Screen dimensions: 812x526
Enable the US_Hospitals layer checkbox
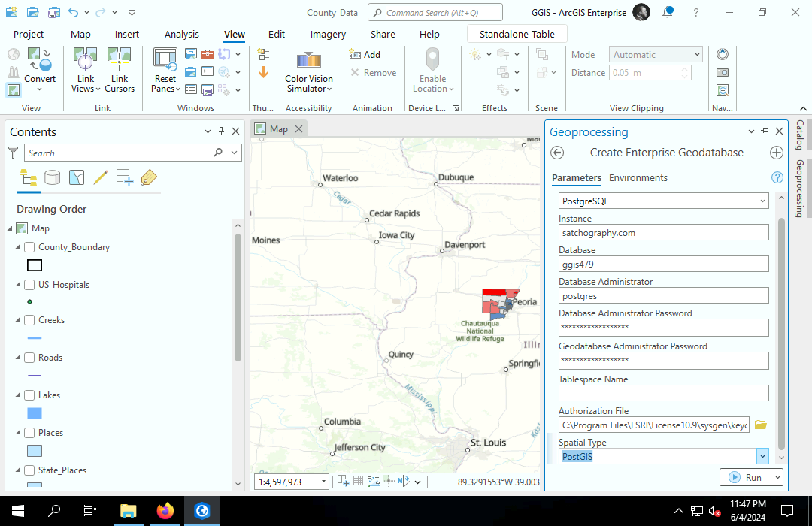coord(29,285)
